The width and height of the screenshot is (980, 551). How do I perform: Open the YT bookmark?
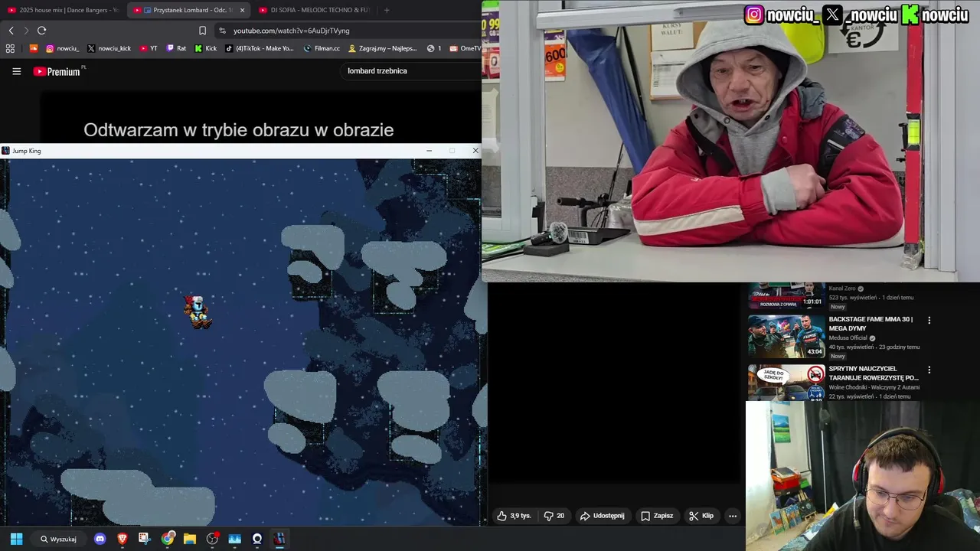149,48
